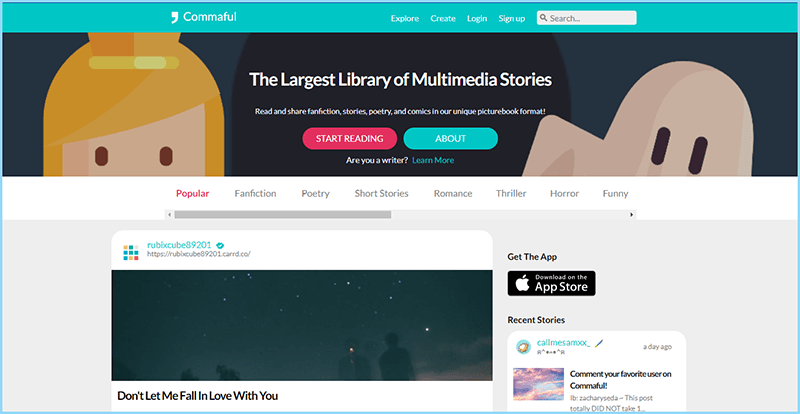Open the Horror category tab
Image resolution: width=800 pixels, height=414 pixels.
[x=564, y=193]
